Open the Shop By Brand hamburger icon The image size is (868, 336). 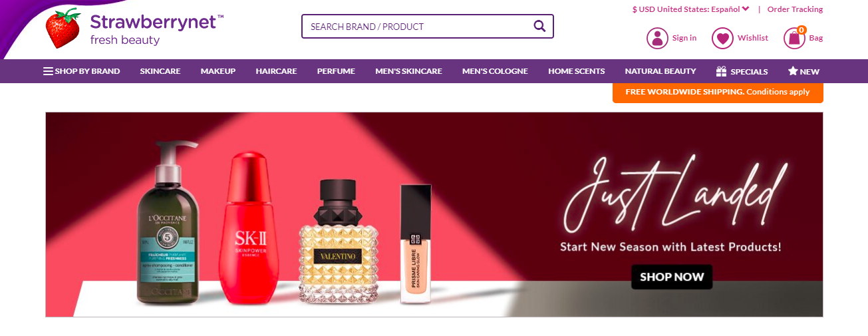tap(48, 71)
